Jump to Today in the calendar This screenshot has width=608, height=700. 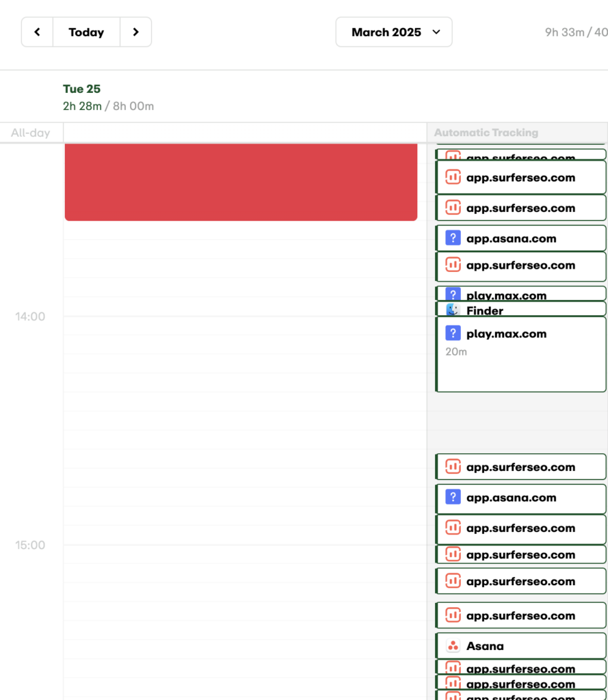coord(86,32)
